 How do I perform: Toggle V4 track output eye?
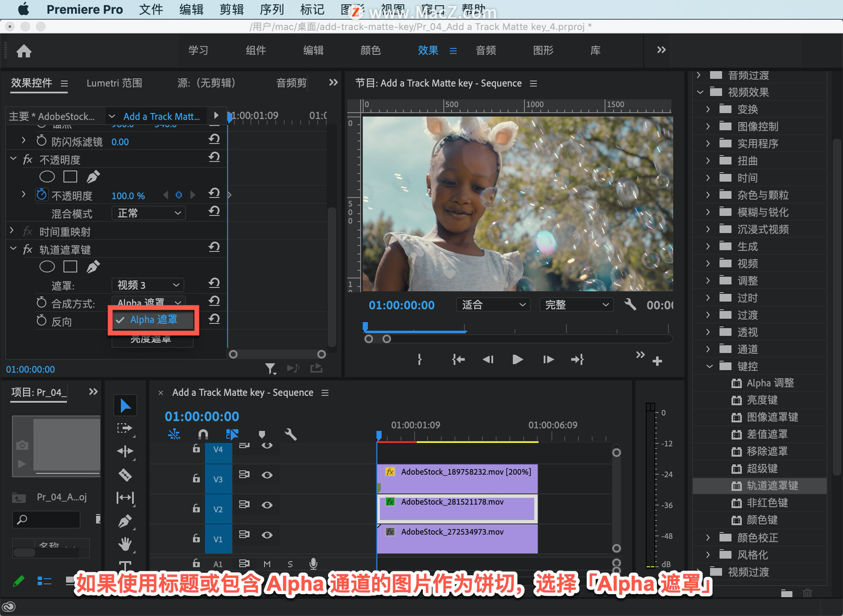pos(267,446)
